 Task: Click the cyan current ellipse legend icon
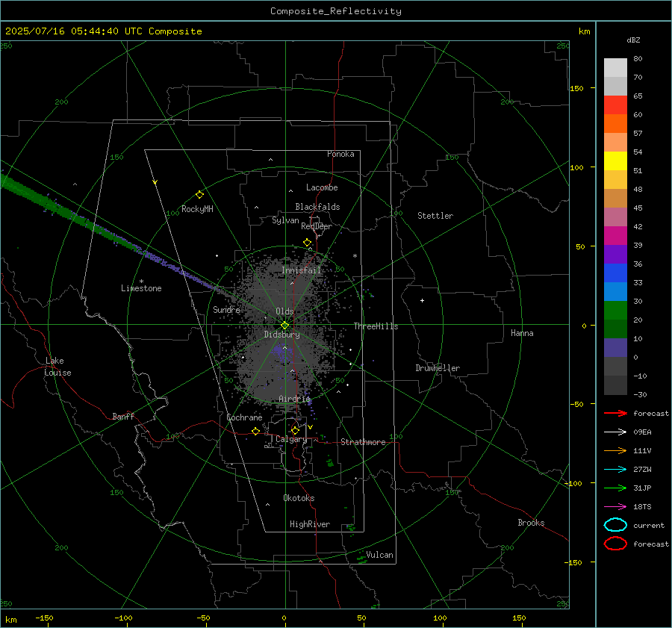615,525
